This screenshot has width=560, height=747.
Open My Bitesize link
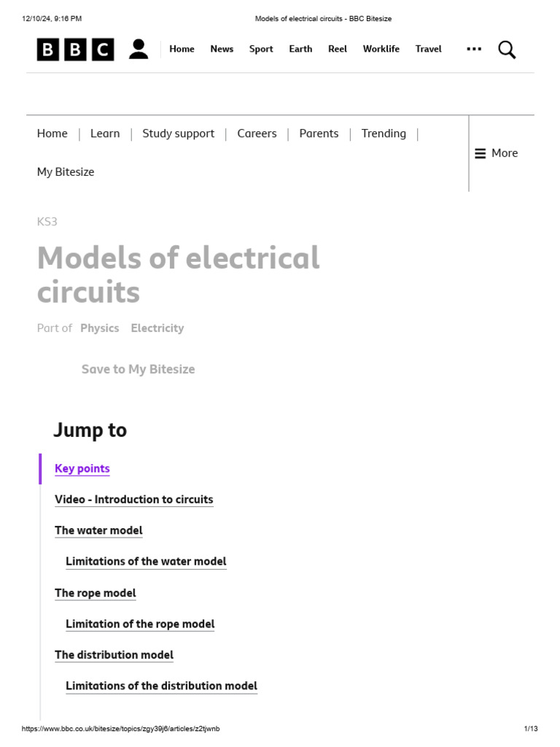(66, 172)
